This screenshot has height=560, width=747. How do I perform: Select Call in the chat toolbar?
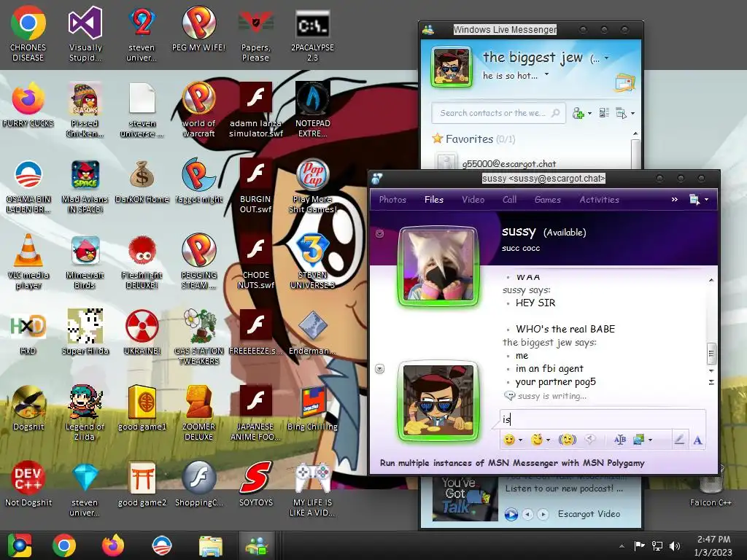(509, 200)
